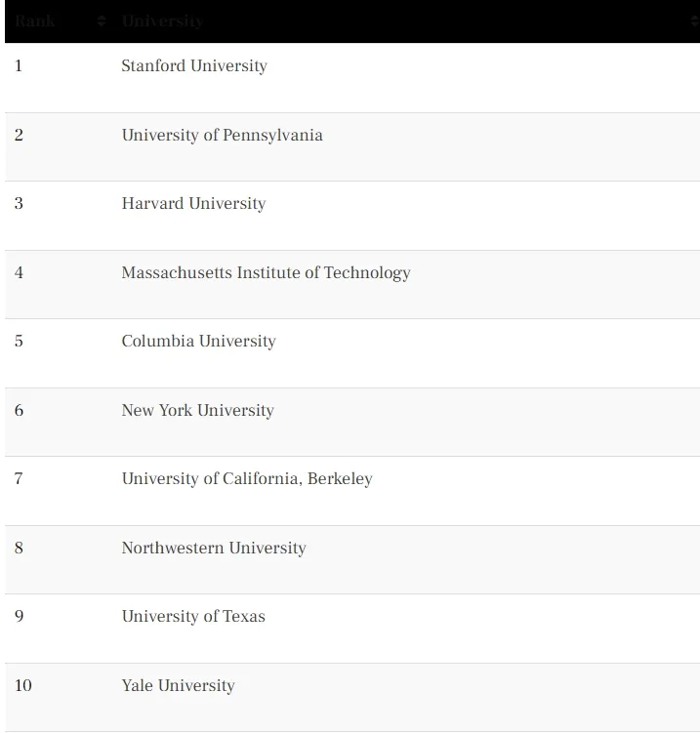This screenshot has height=733, width=700.
Task: Click Columbia University name
Action: click(199, 342)
